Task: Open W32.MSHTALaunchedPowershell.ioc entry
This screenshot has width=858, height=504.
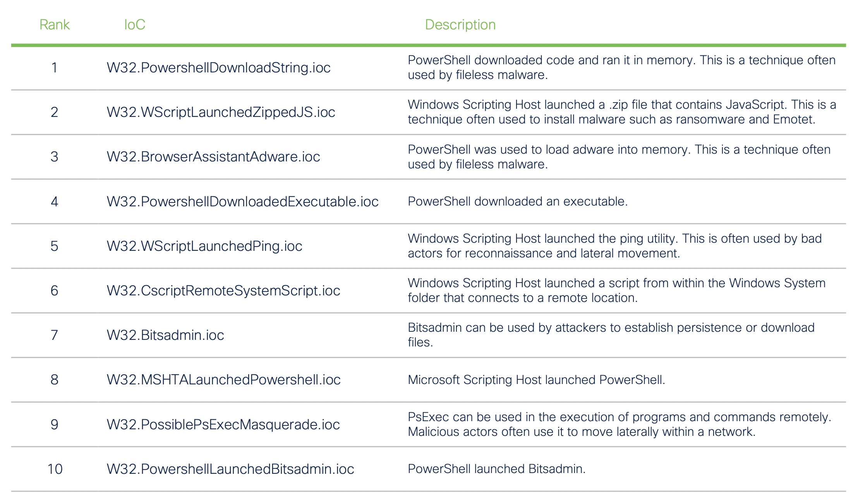Action: click(x=223, y=380)
